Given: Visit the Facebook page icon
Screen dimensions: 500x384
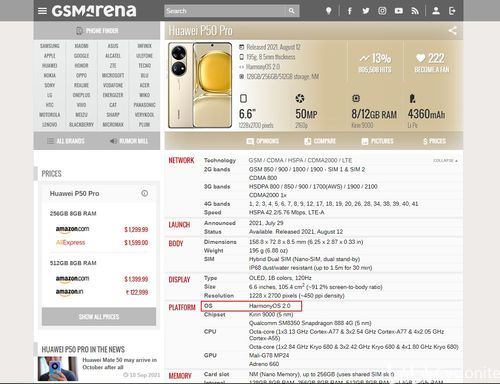Looking at the screenshot, I should click(349, 11).
